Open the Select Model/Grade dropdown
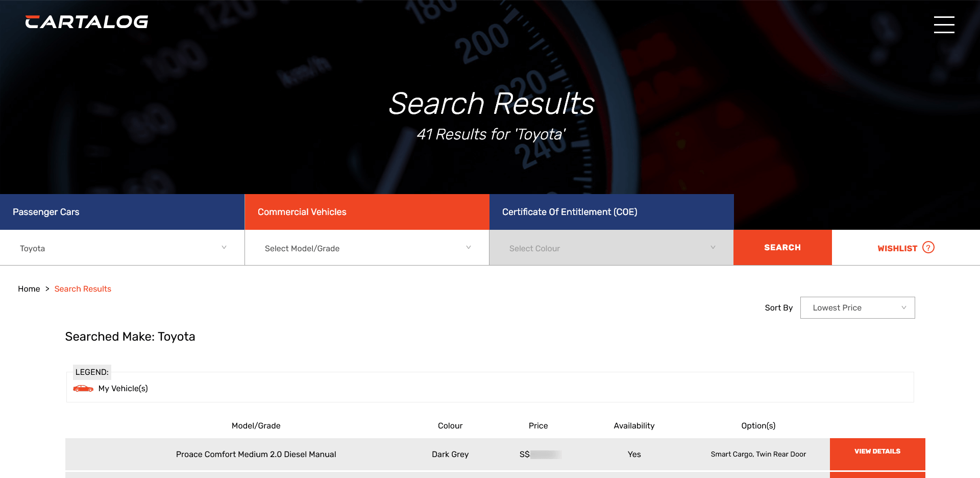The image size is (980, 478). [366, 248]
